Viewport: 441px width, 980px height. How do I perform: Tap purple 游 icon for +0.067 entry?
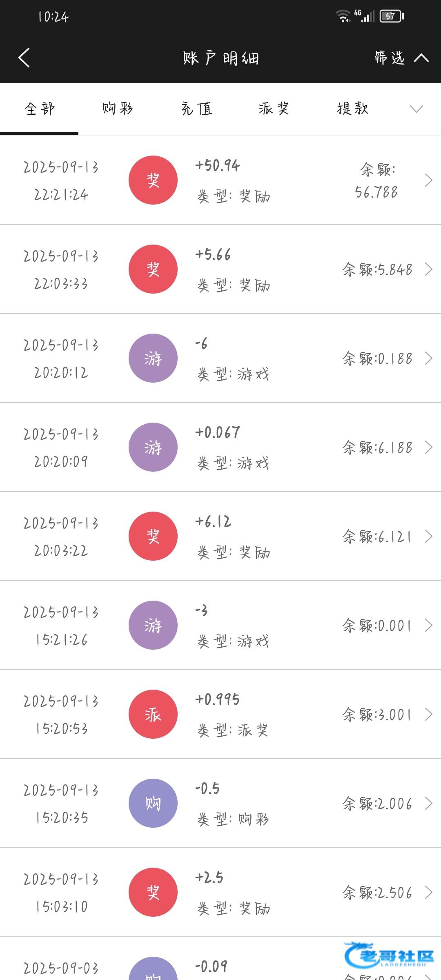click(x=153, y=447)
